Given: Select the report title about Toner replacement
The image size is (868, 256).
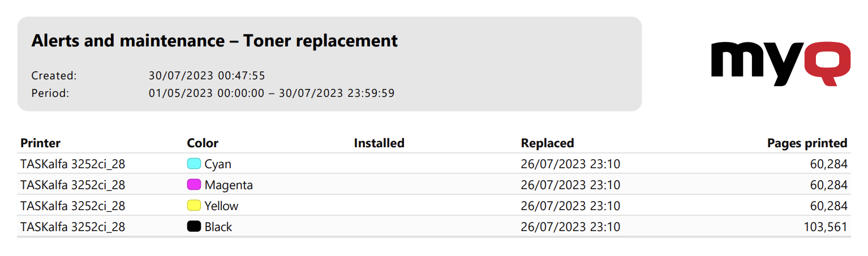Looking at the screenshot, I should [x=214, y=41].
